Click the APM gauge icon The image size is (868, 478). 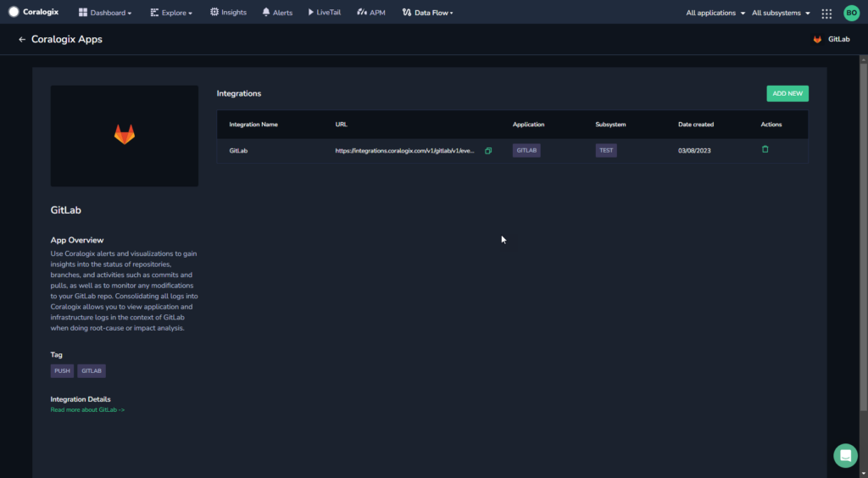click(362, 12)
